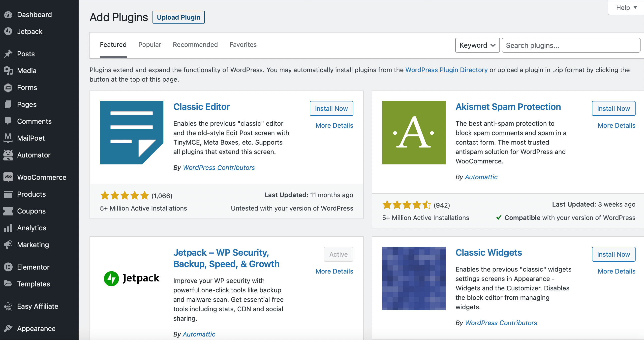Click the Jetpack lightning bolt sidebar icon
The image size is (644, 340).
8,31
